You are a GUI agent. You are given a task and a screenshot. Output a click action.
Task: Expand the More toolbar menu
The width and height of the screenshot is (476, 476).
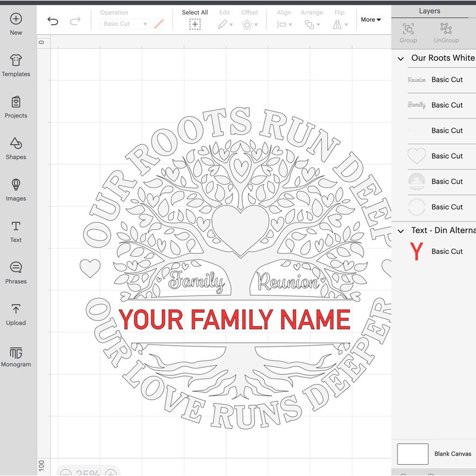tap(371, 20)
